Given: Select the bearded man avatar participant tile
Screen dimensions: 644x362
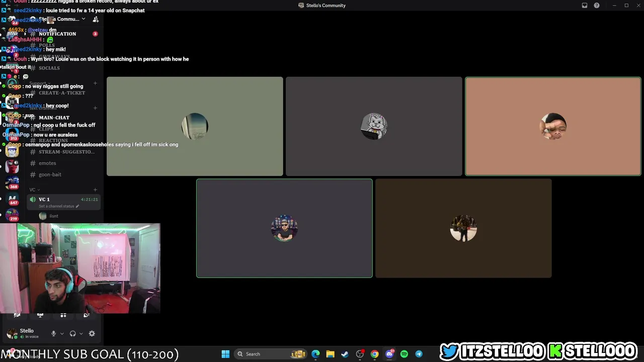Looking at the screenshot, I should pos(284,228).
